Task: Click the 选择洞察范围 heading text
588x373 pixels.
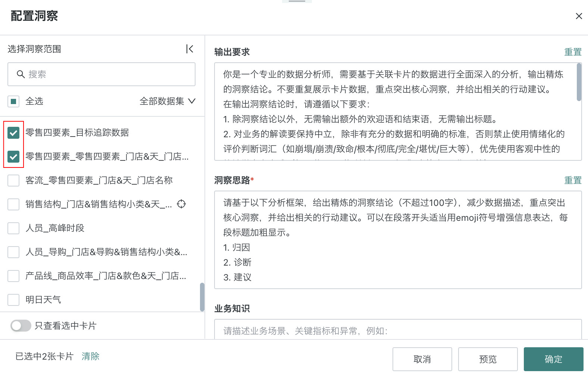Action: [x=34, y=49]
